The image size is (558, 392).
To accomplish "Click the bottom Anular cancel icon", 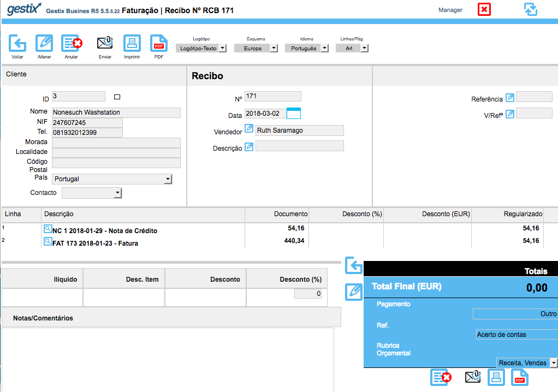I will 441,377.
